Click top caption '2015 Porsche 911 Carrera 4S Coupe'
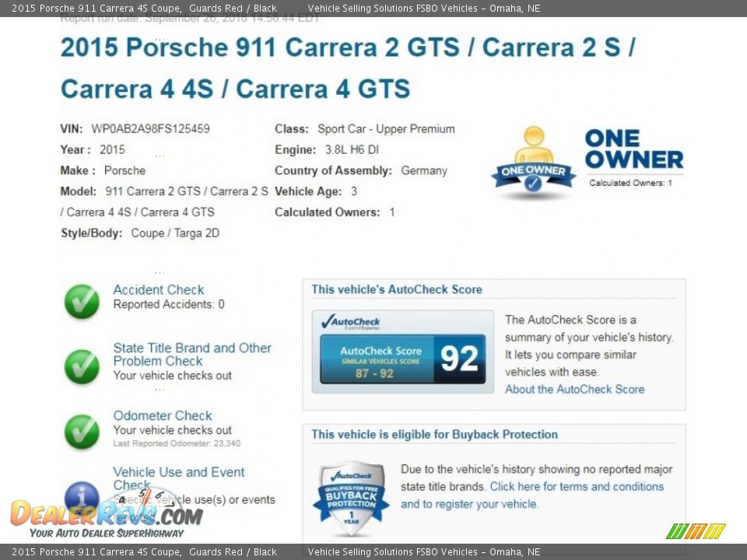747x560 pixels. click(96, 8)
